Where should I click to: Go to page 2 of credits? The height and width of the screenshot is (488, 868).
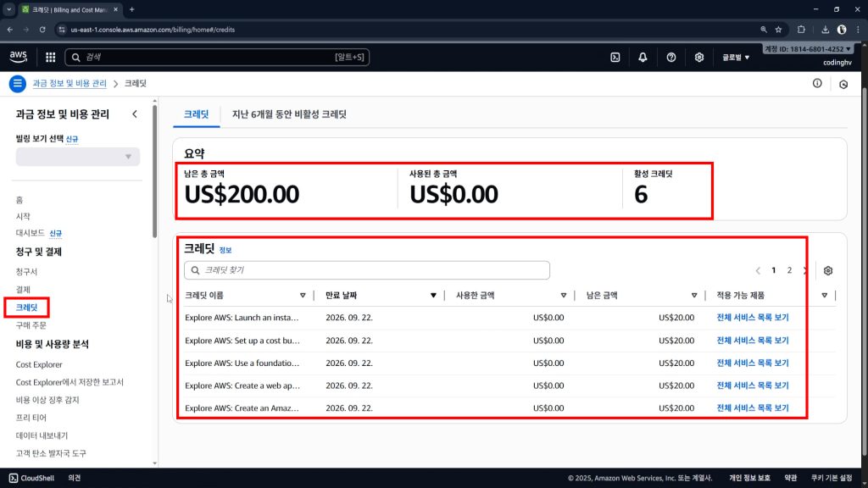point(789,270)
